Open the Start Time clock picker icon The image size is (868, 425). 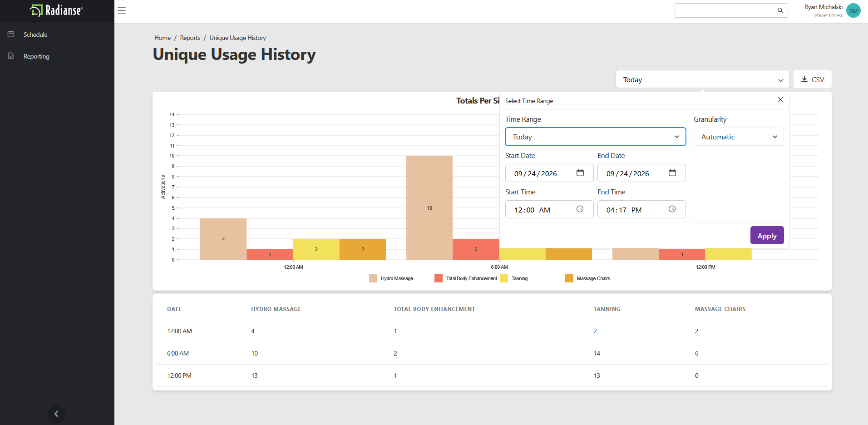tap(580, 209)
